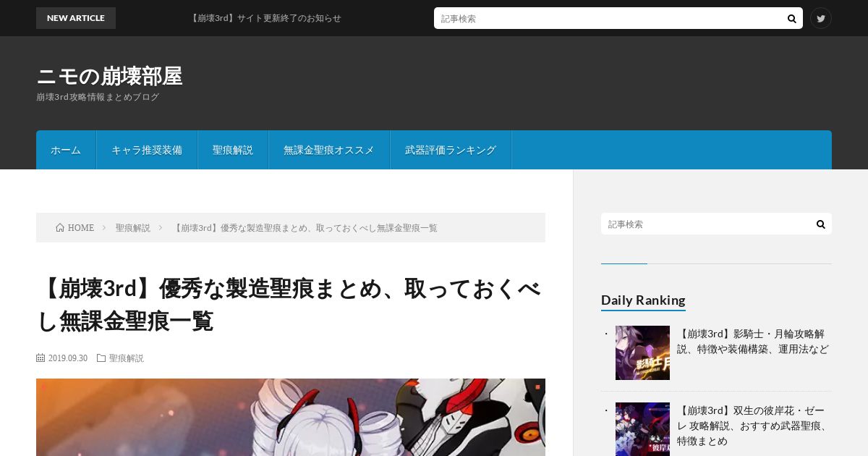Open the 聖痕解説 navigation tab
The width and height of the screenshot is (868, 456).
[233, 150]
